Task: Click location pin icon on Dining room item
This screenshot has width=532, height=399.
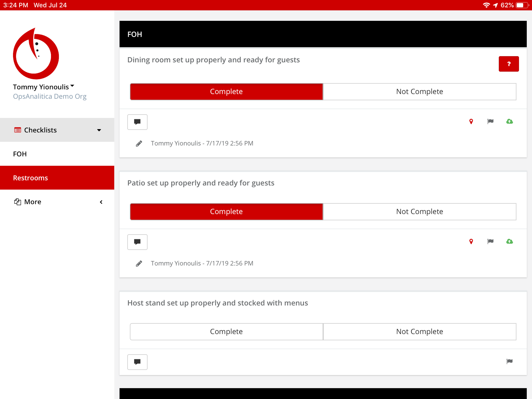Action: point(471,122)
